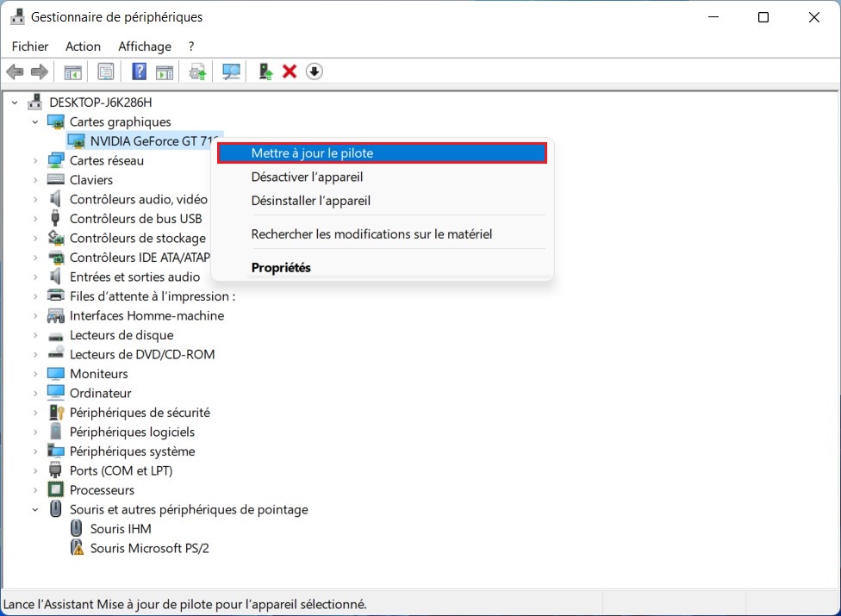Click the forward navigation arrow icon
This screenshot has height=616, width=841.
coord(40,71)
